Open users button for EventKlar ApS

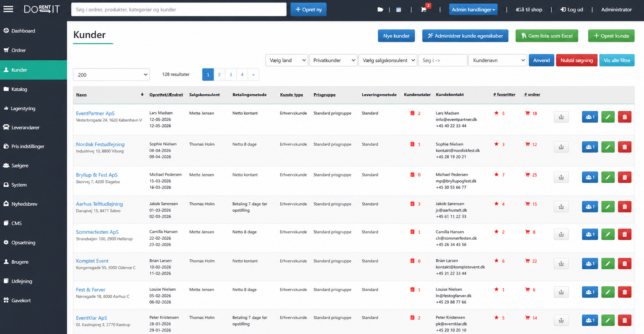click(x=590, y=320)
